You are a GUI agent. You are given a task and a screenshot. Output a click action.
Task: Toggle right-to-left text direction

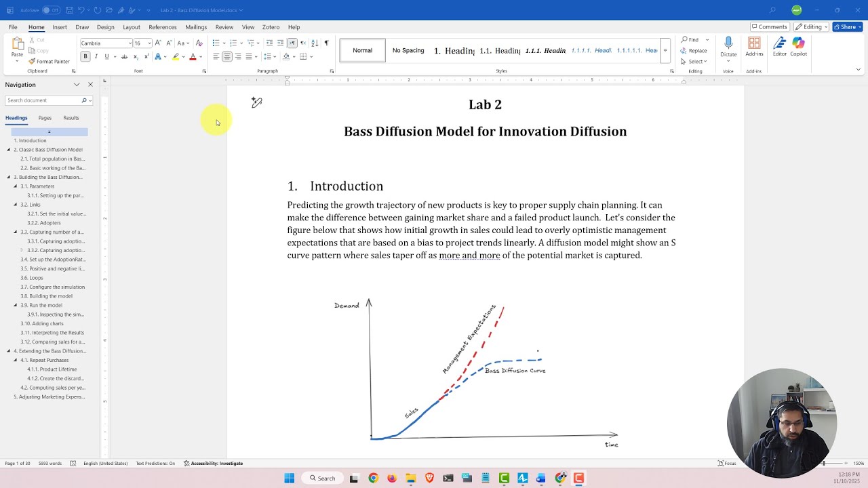pyautogui.click(x=302, y=43)
